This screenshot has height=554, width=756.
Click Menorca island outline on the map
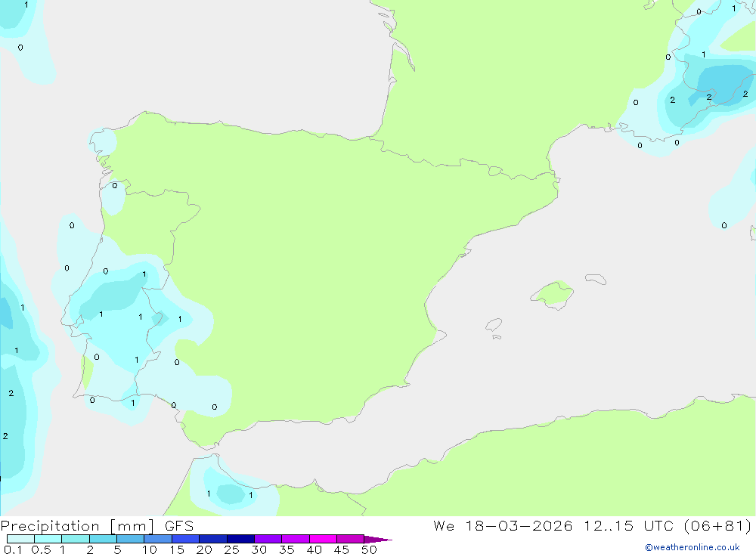pyautogui.click(x=596, y=279)
